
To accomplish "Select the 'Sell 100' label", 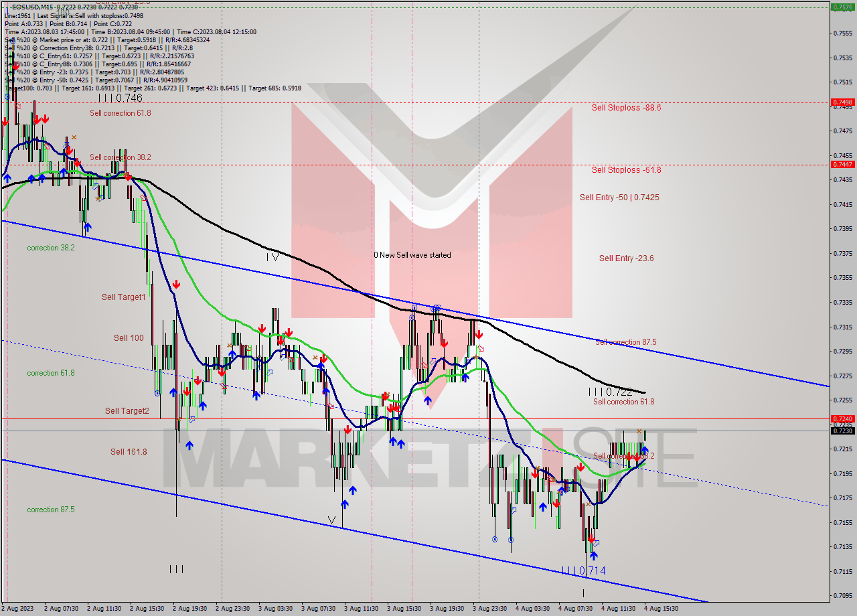I will pos(129,338).
